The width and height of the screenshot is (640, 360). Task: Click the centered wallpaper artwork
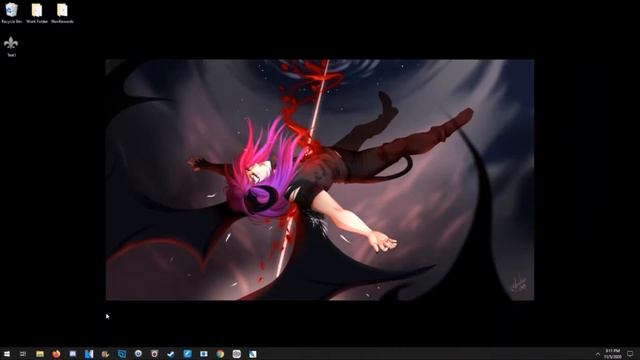320,180
